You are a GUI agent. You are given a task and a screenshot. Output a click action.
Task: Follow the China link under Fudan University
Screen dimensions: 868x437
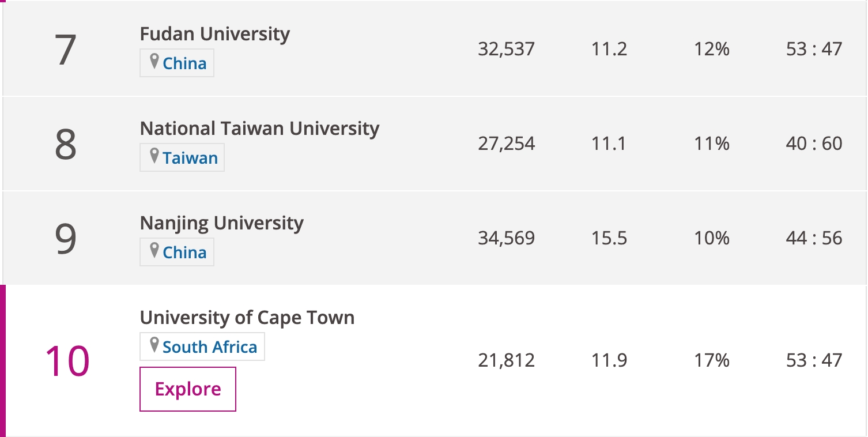coord(185,63)
